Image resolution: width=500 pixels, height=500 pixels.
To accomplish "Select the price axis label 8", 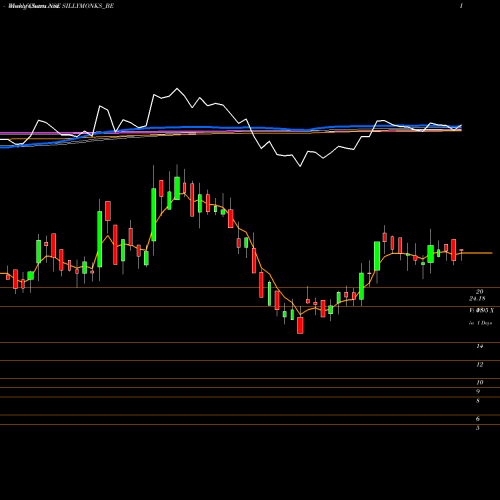I will point(478,401).
